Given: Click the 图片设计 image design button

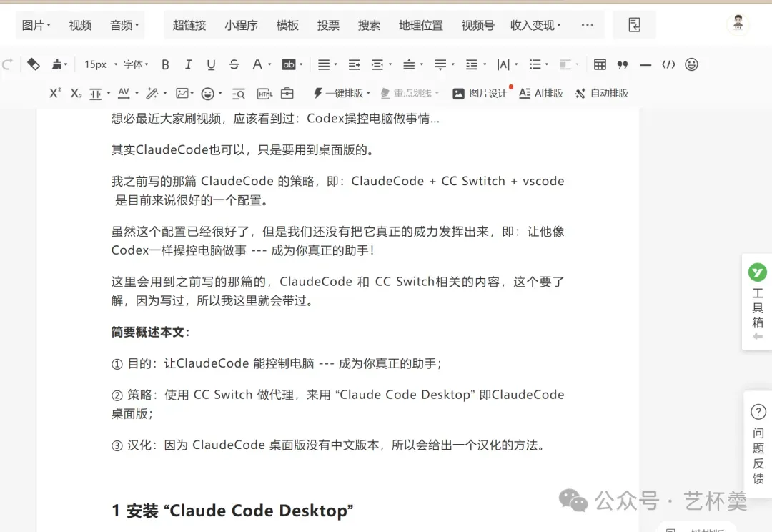Looking at the screenshot, I should (479, 93).
